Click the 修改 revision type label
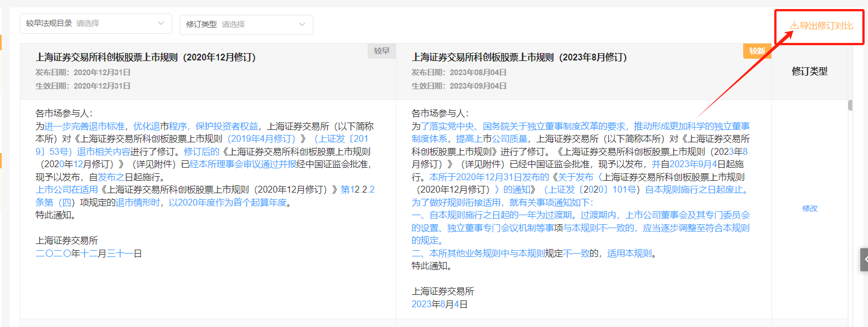The height and width of the screenshot is (327, 868). pos(810,208)
